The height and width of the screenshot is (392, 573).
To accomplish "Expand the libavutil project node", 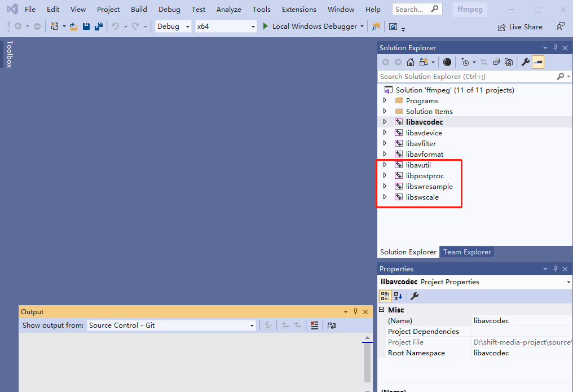I will [385, 165].
